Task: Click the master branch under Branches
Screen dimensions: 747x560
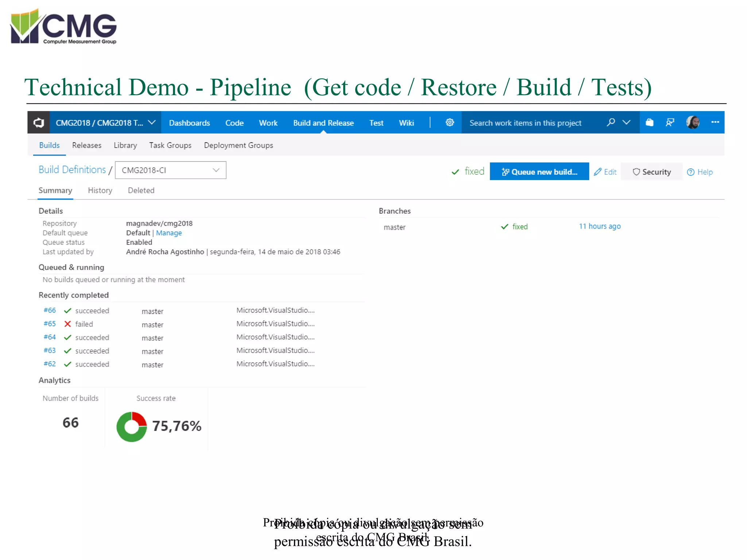Action: [x=394, y=227]
